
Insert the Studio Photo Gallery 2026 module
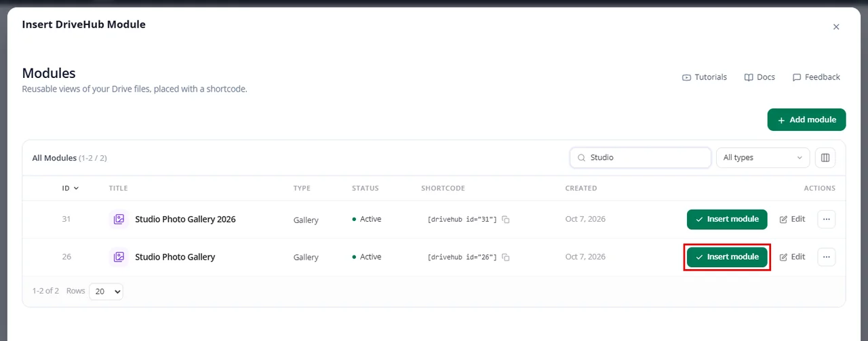pos(727,219)
